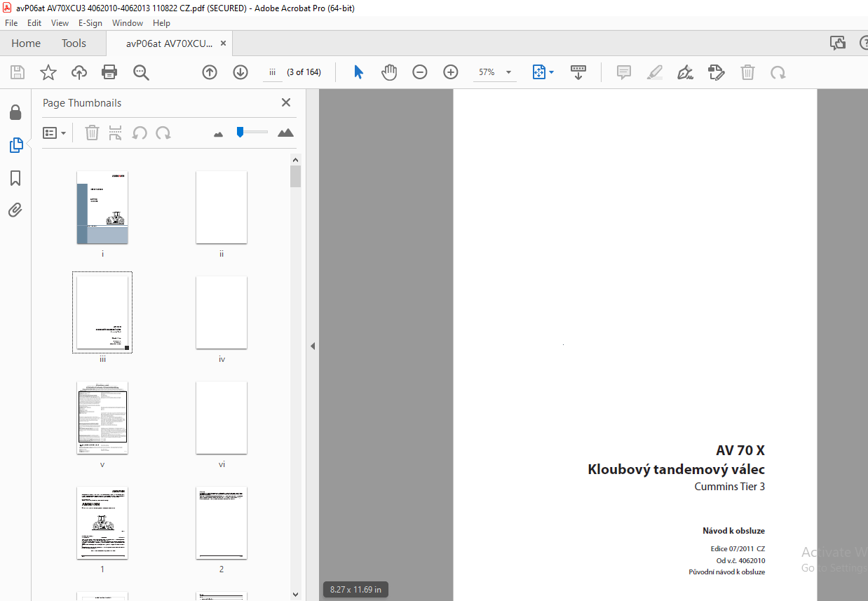This screenshot has width=868, height=601.
Task: Bookmark the document with the star icon
Action: pos(48,72)
